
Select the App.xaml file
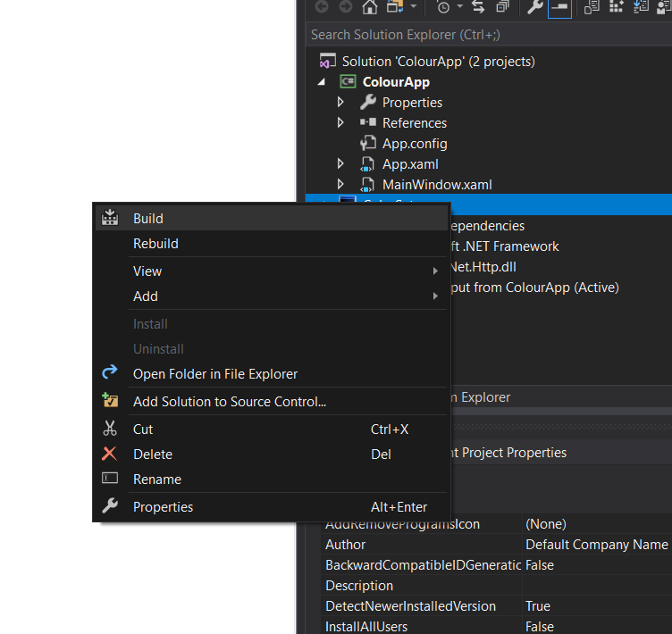click(410, 164)
